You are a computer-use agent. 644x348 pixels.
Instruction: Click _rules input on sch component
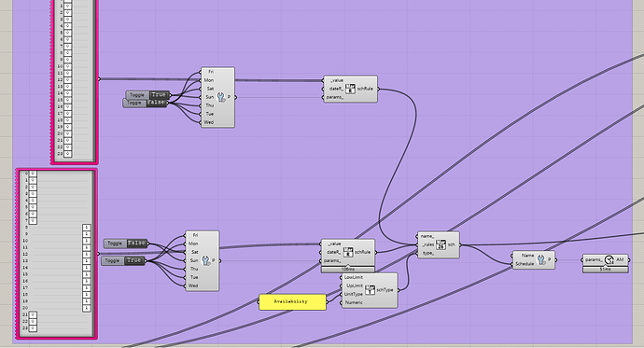[428, 244]
